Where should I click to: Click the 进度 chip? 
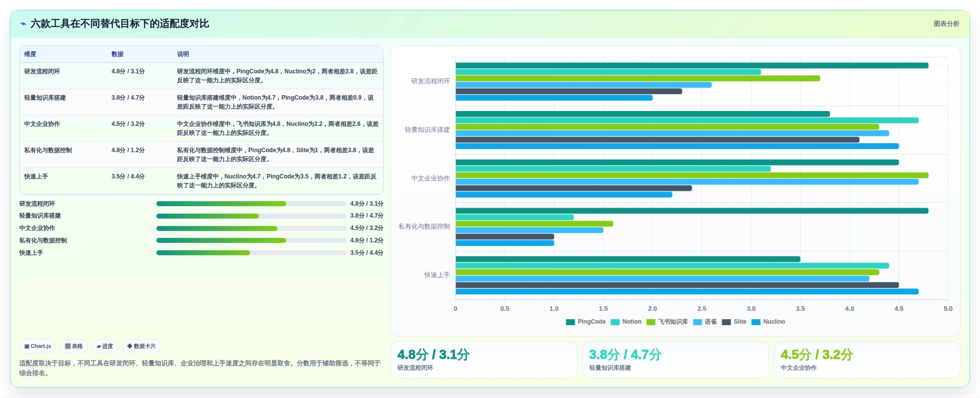(x=105, y=346)
